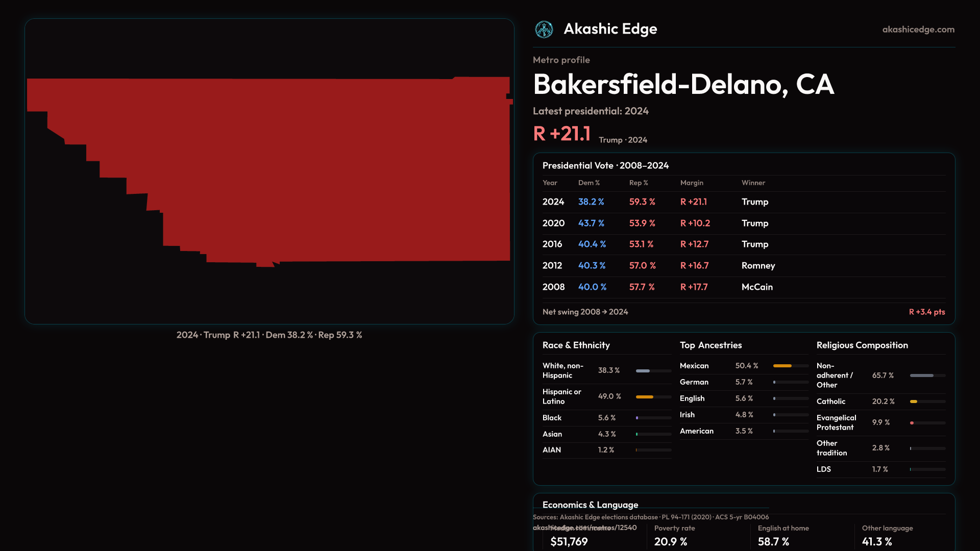
Task: Select the 2020 election year row
Action: pos(553,223)
